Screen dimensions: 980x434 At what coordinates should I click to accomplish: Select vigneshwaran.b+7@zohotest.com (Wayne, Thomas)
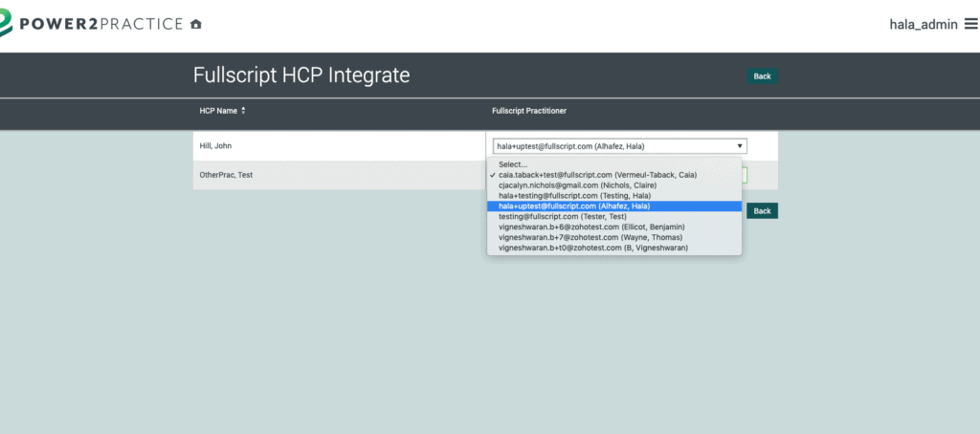tap(614, 237)
